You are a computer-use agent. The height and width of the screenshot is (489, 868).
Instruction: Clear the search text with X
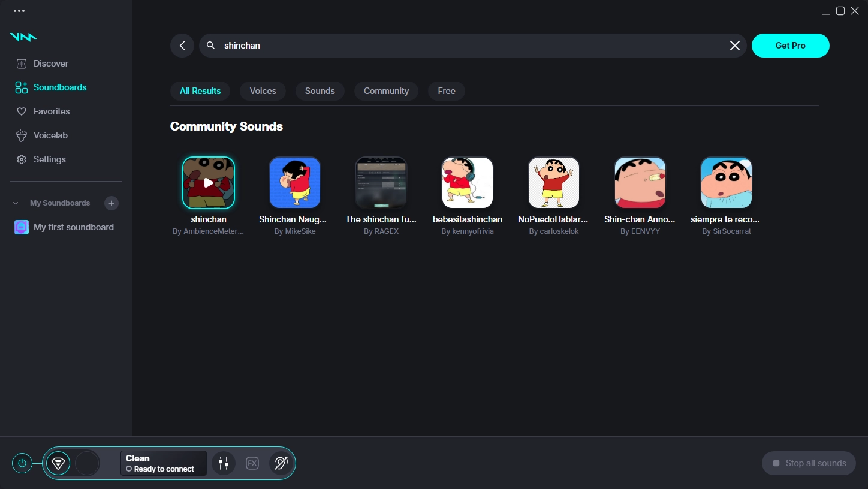pos(735,46)
